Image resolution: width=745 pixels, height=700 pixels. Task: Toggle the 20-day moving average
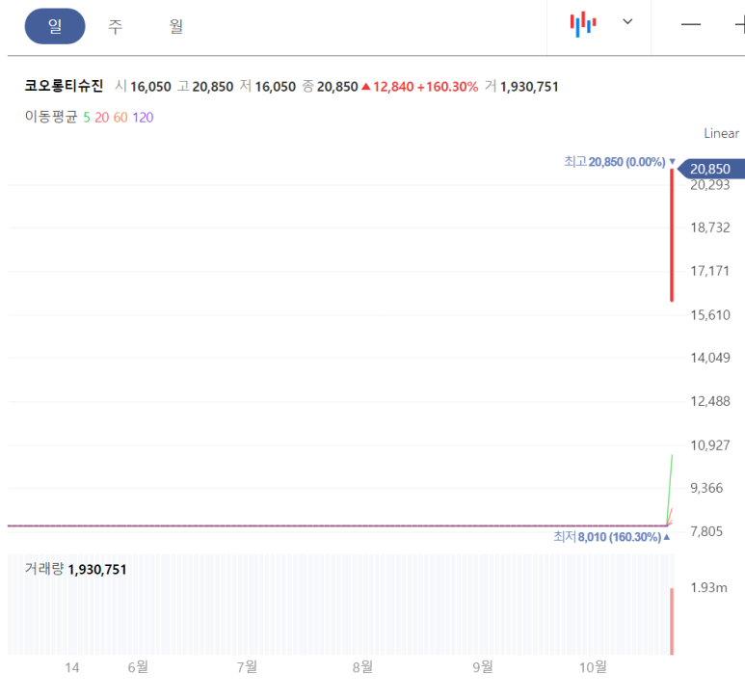pos(101,118)
